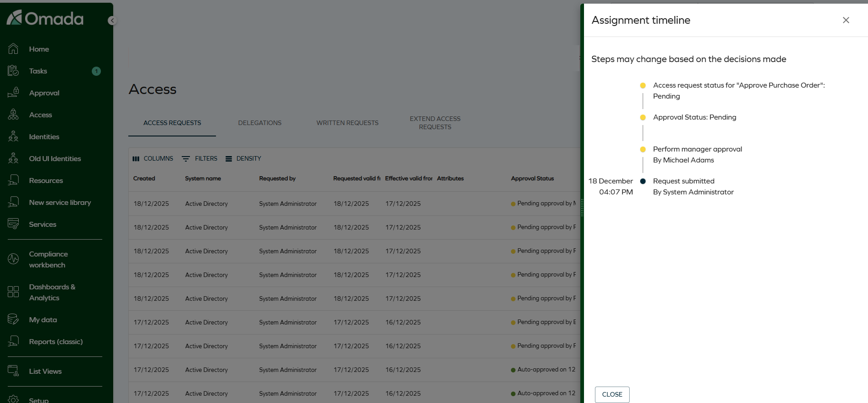The height and width of the screenshot is (403, 868).
Task: Go to Resources menu label
Action: [x=46, y=180]
